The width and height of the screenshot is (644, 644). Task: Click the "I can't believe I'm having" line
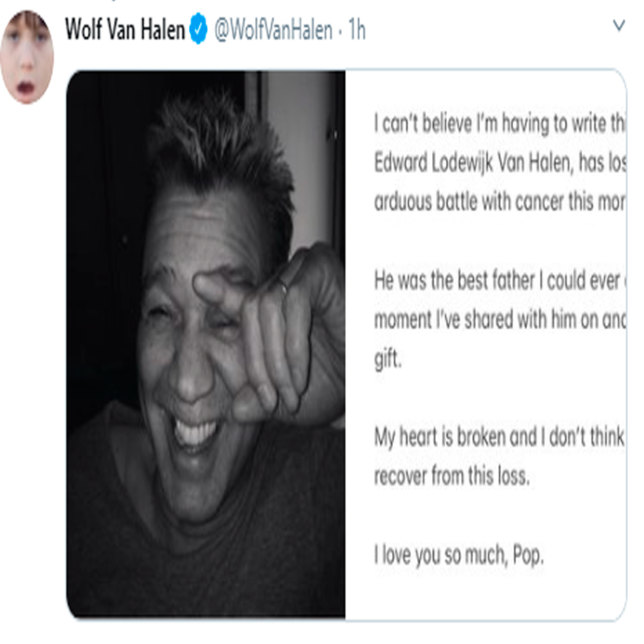(x=499, y=124)
